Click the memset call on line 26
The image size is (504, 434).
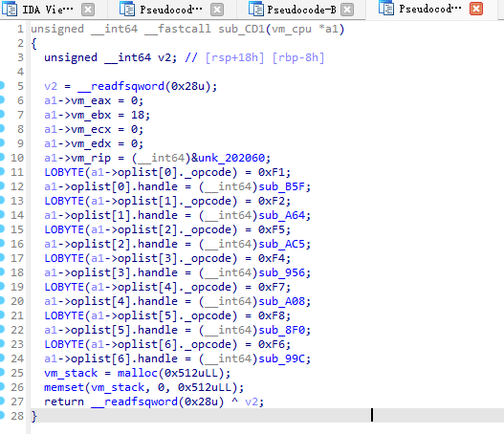pos(64,387)
